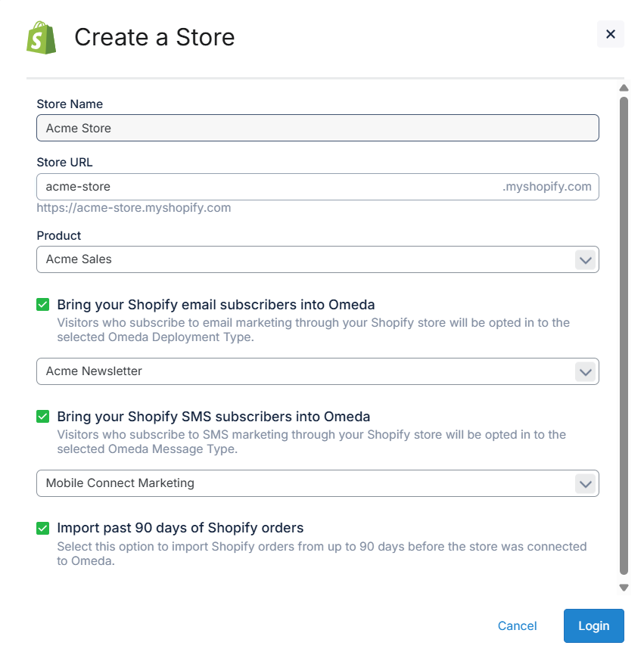
Task: Click the scrollbar down arrow
Action: [x=624, y=588]
